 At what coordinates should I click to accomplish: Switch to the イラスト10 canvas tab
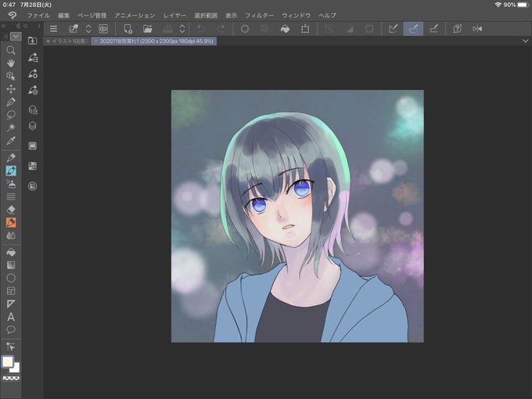66,41
